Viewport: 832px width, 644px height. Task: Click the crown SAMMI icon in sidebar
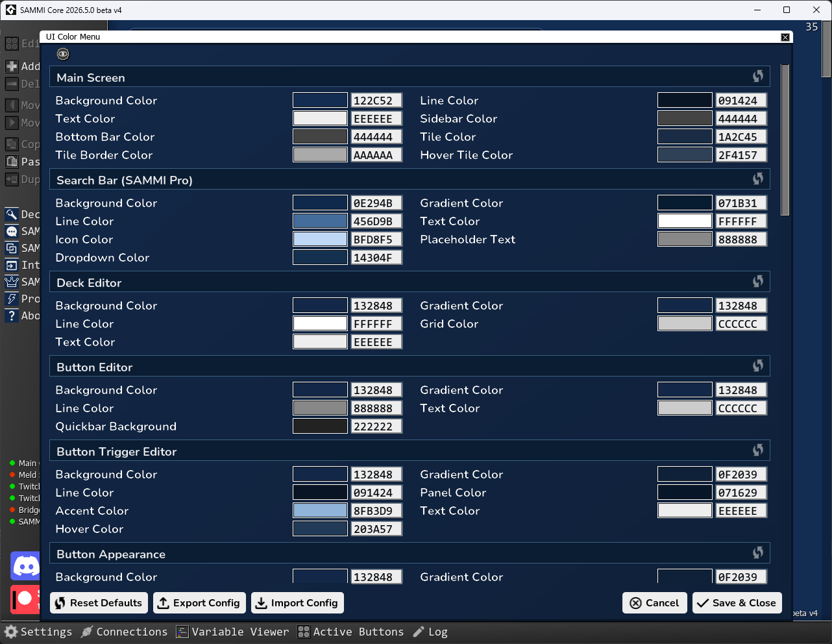click(12, 282)
